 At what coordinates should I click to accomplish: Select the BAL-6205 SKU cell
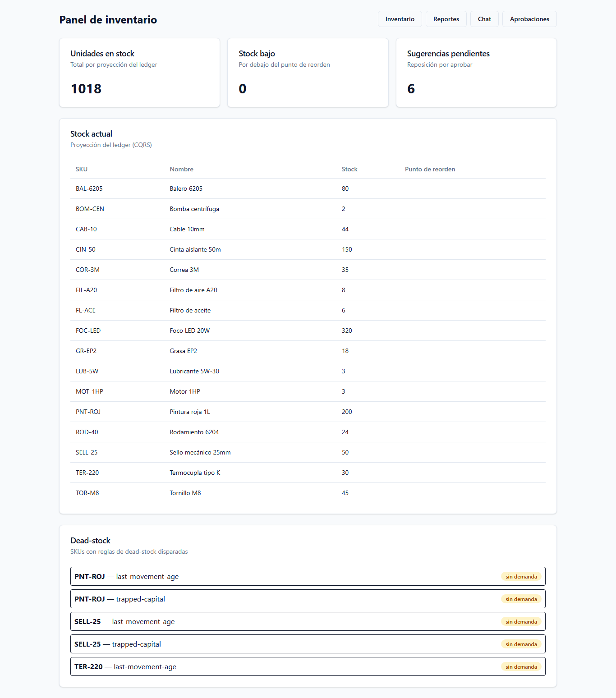tap(89, 188)
